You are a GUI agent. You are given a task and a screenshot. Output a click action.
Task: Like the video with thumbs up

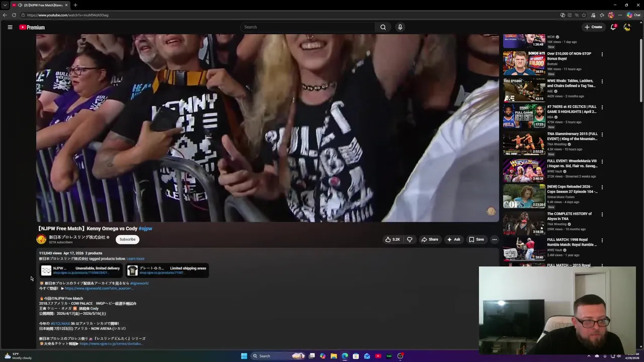[392, 239]
